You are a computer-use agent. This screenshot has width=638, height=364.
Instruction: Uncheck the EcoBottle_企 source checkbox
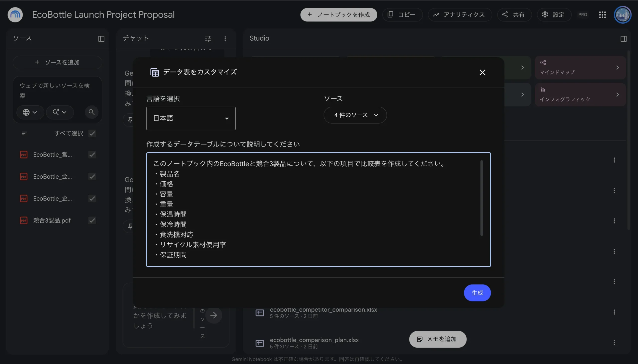pos(92,199)
